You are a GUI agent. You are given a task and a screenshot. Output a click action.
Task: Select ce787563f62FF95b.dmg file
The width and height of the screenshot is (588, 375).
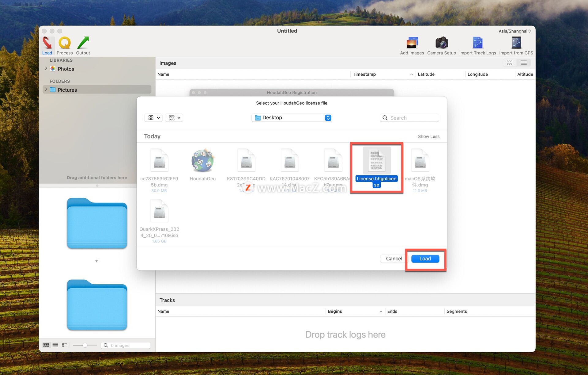click(159, 170)
